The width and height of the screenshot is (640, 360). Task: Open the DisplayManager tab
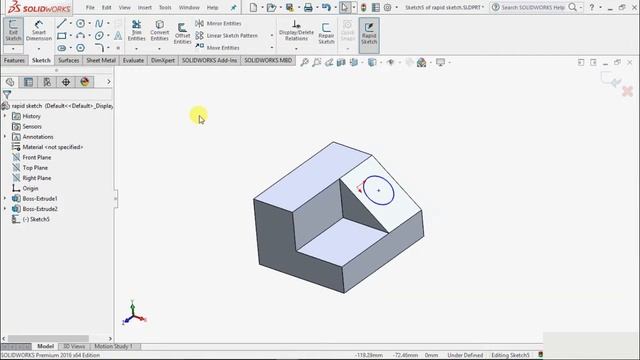(84, 82)
